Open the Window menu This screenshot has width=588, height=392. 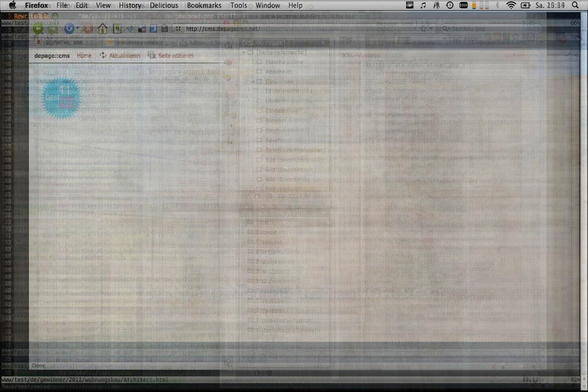(x=268, y=5)
